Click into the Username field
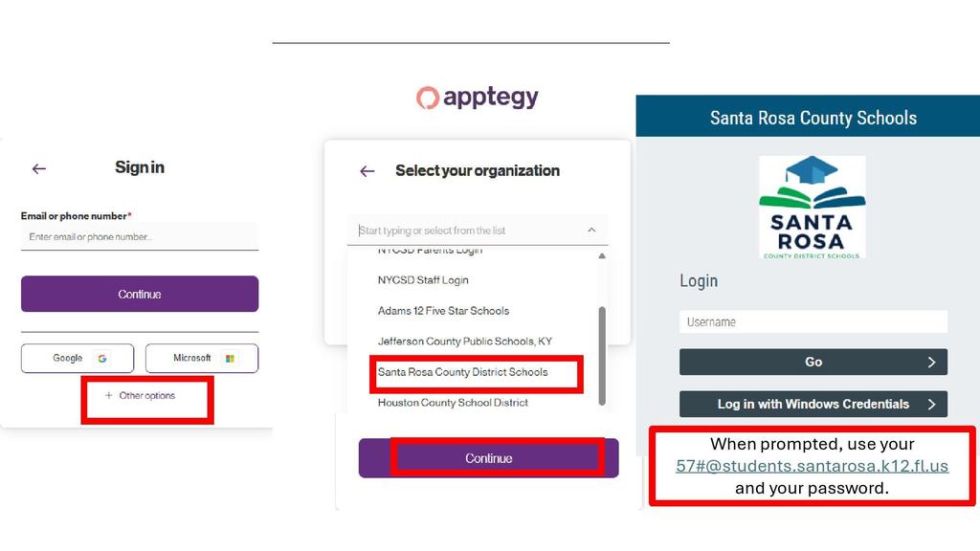 pyautogui.click(x=813, y=322)
